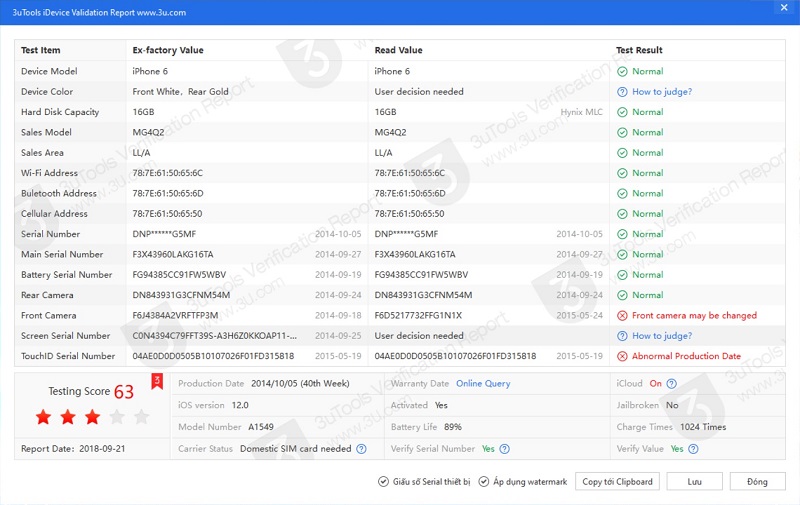This screenshot has width=800, height=505.
Task: Click help icon beside Verify Value
Action: tap(693, 449)
